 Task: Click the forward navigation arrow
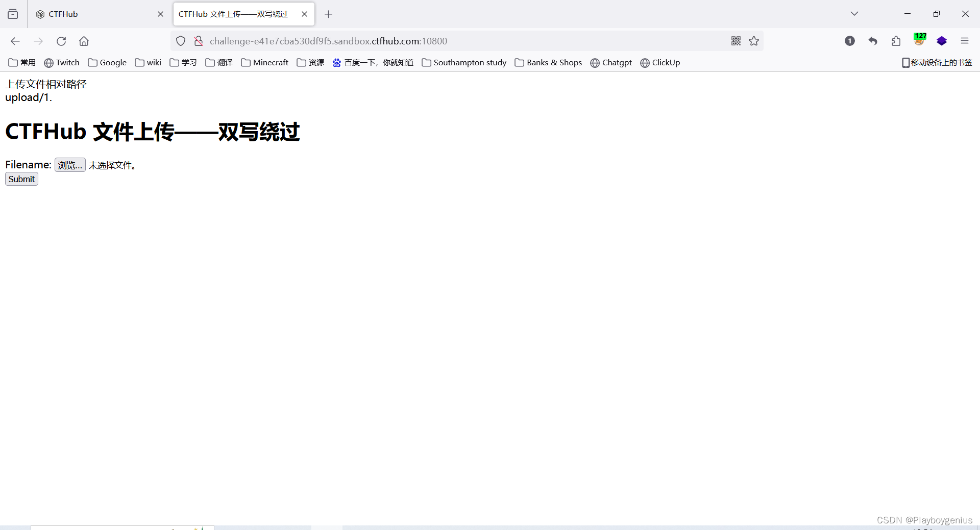(x=38, y=41)
